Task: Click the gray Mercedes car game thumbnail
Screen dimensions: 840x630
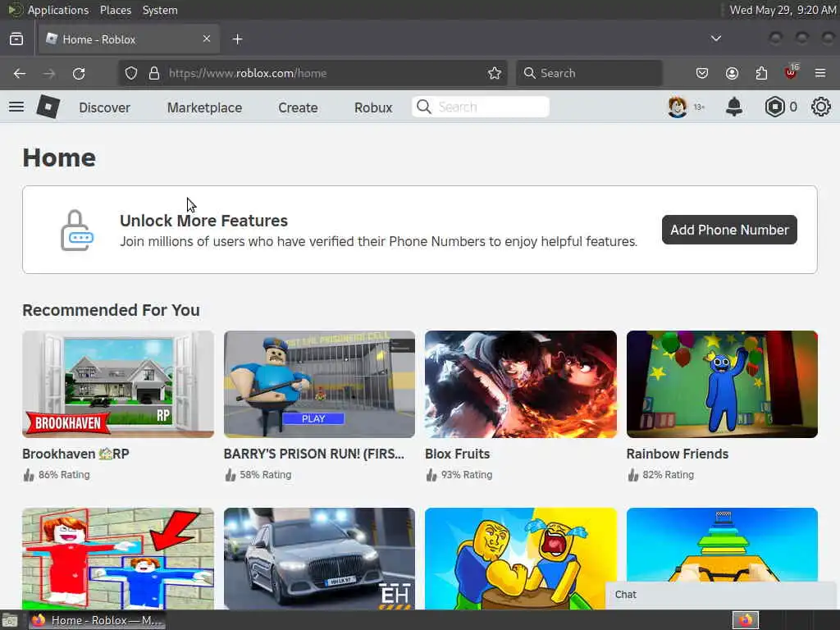Action: point(319,558)
